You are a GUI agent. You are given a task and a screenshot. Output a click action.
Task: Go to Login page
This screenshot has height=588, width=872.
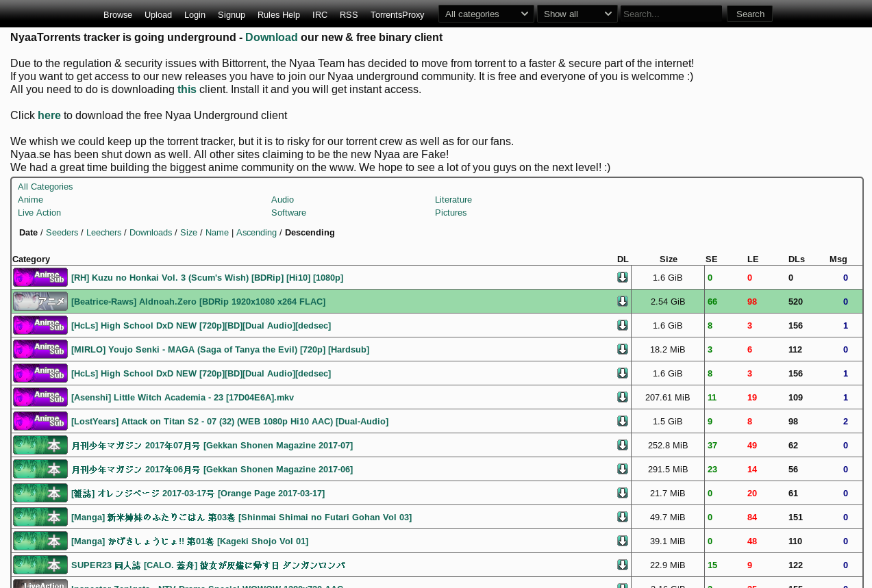click(195, 14)
